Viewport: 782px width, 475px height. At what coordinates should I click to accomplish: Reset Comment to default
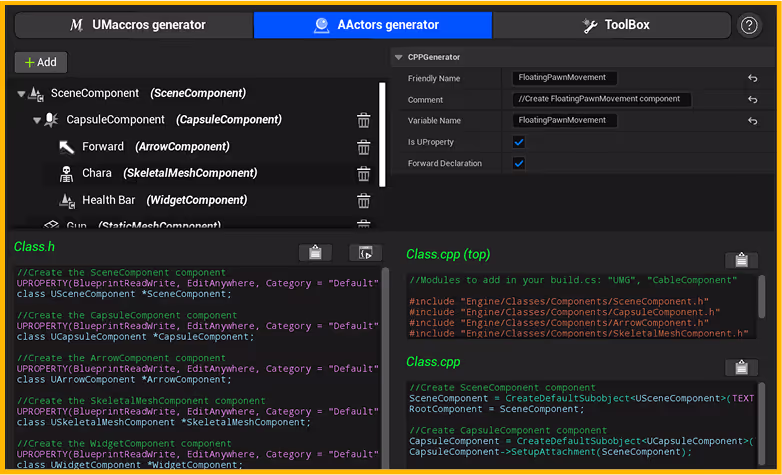(x=753, y=100)
